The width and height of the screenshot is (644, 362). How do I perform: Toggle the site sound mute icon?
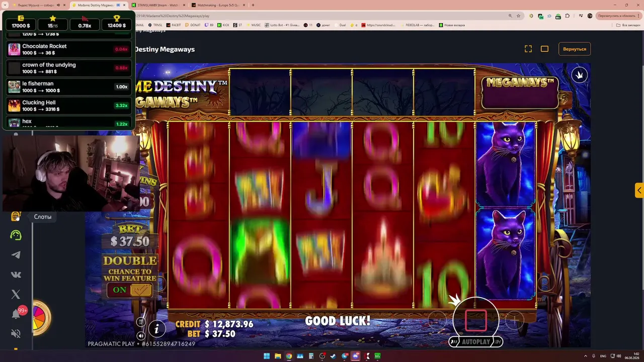[x=16, y=333]
